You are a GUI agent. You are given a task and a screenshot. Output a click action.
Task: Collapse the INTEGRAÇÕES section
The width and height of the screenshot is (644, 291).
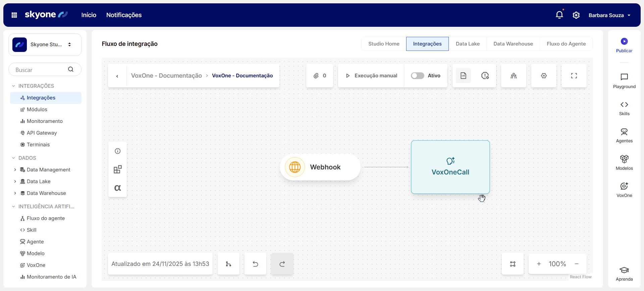(x=14, y=86)
